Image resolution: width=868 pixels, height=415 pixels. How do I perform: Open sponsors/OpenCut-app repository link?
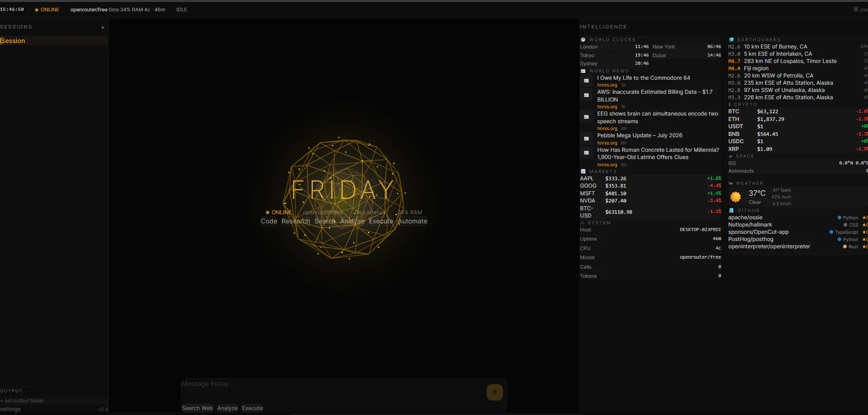[758, 232]
